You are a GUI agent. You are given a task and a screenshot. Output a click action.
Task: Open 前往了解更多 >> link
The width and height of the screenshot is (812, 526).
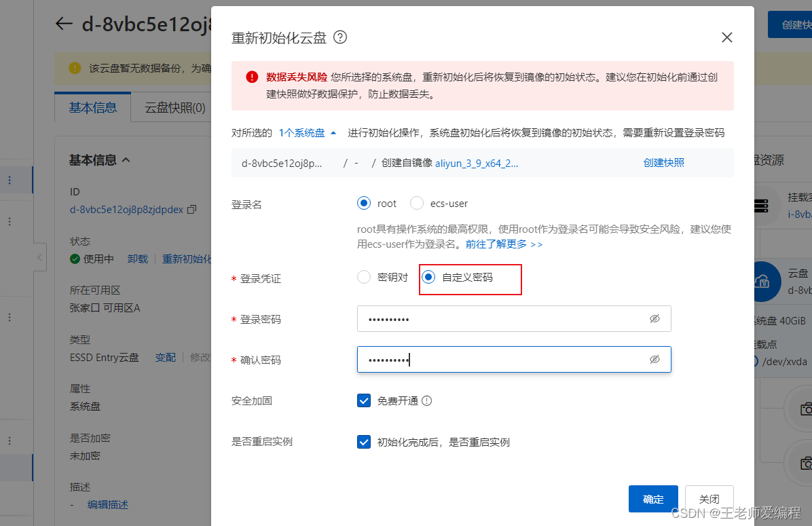tap(504, 244)
